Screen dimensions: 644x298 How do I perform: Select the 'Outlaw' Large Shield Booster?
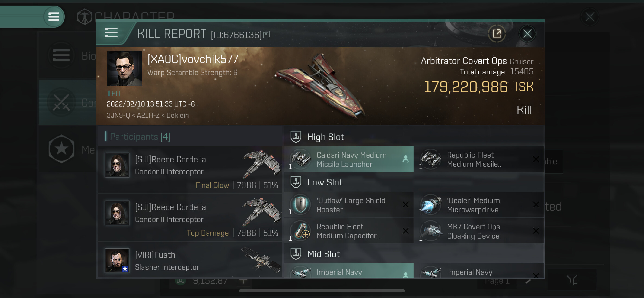pyautogui.click(x=348, y=205)
